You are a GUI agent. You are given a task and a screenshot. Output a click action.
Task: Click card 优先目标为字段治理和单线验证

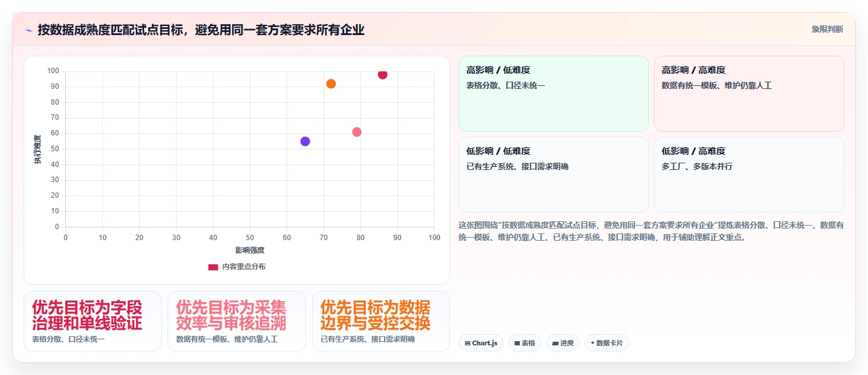click(x=93, y=321)
